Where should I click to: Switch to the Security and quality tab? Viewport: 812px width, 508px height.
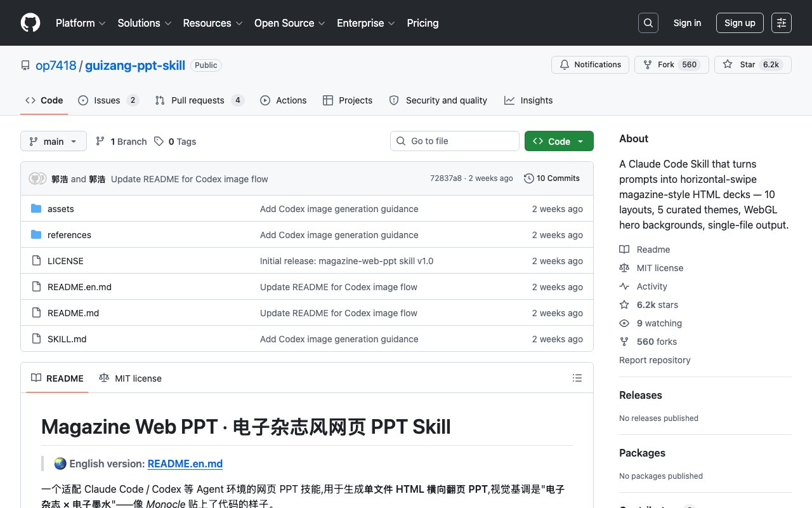pos(438,100)
